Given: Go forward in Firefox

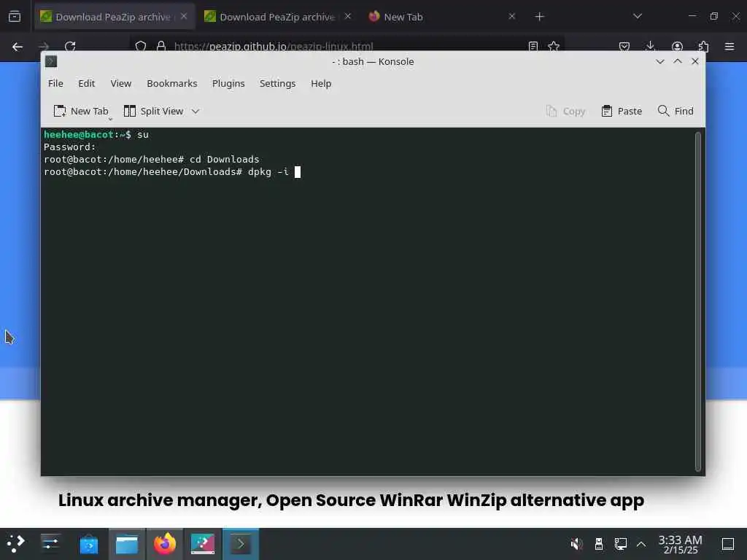Looking at the screenshot, I should 44,46.
